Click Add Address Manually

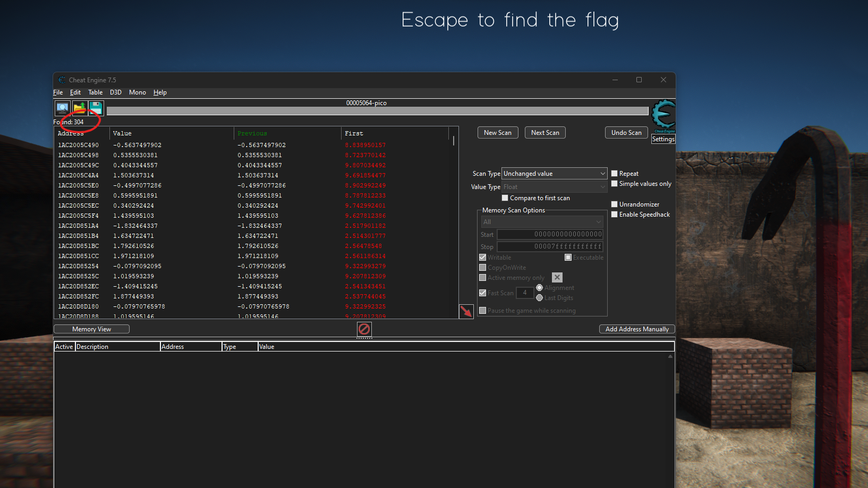[637, 329]
